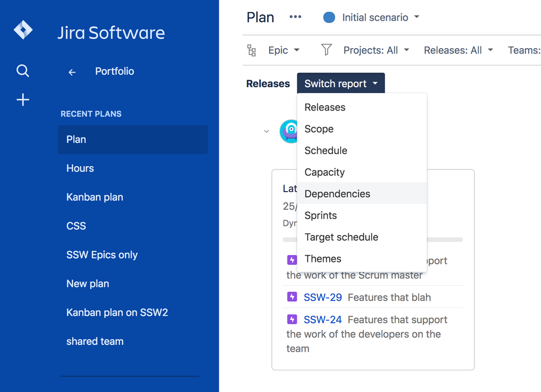Collapse the project section with the chevron

266,132
